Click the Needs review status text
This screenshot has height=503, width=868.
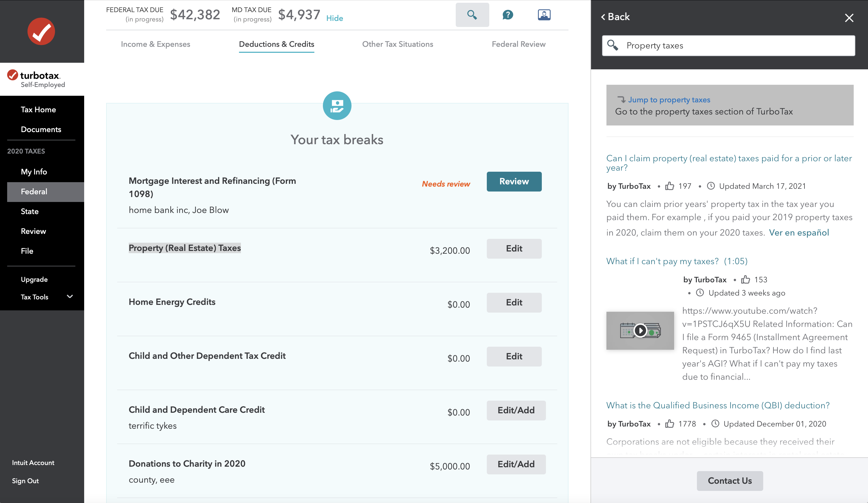click(x=446, y=184)
